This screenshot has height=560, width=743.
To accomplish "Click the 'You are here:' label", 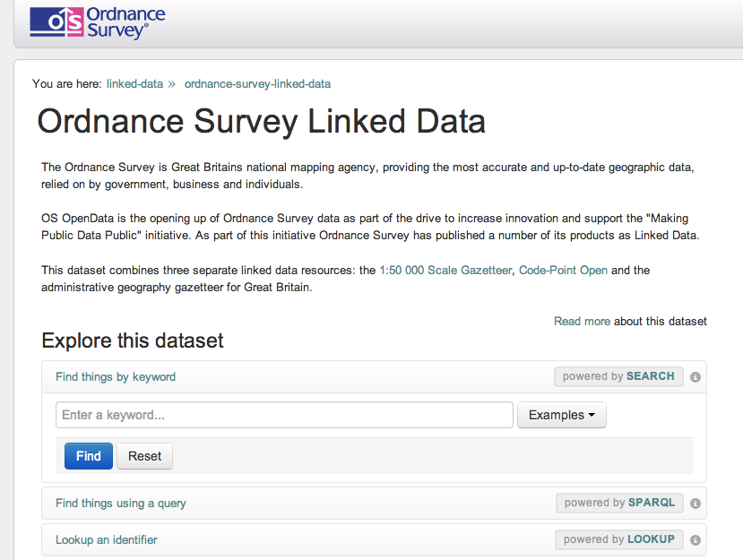I will click(x=67, y=84).
